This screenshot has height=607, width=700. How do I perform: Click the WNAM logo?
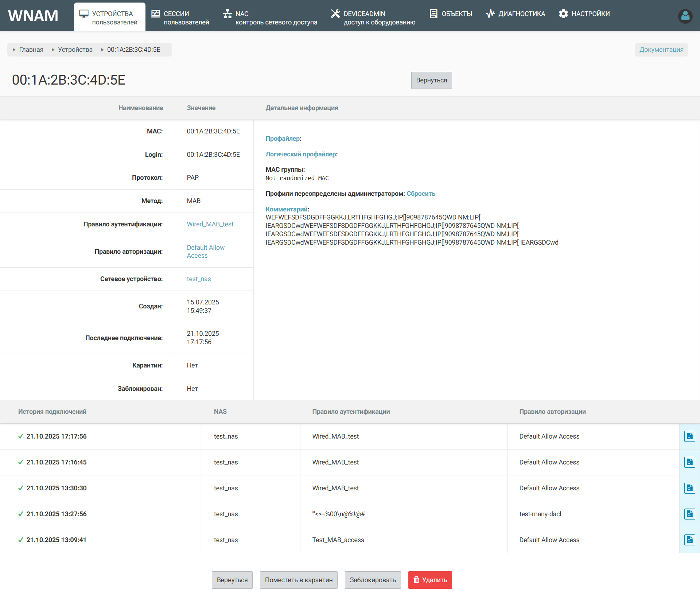click(x=33, y=16)
